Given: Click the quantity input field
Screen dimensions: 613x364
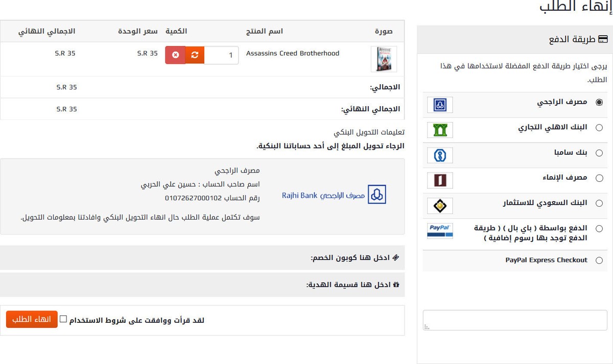Looking at the screenshot, I should coord(221,55).
